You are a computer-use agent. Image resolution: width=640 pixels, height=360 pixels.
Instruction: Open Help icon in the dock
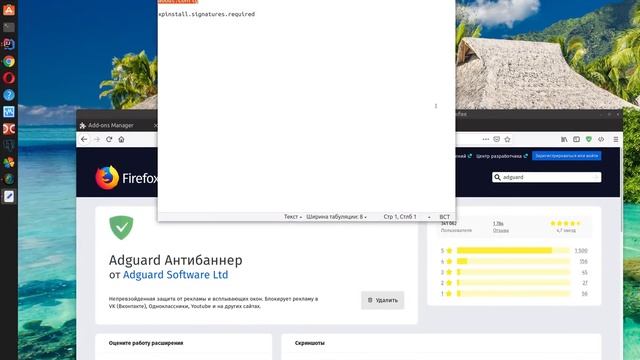(9, 95)
